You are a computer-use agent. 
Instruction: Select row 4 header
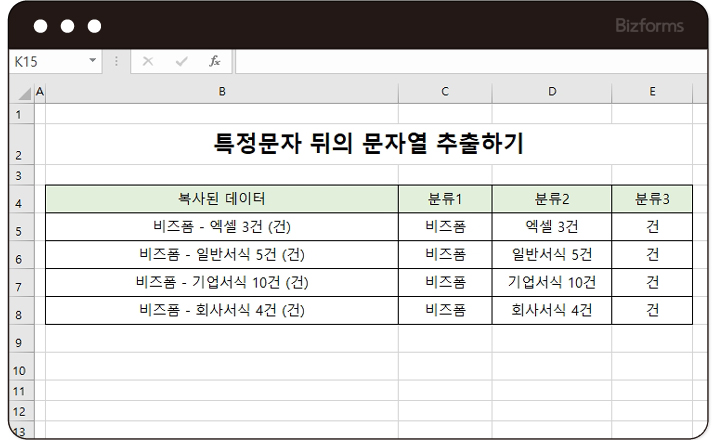(21, 199)
